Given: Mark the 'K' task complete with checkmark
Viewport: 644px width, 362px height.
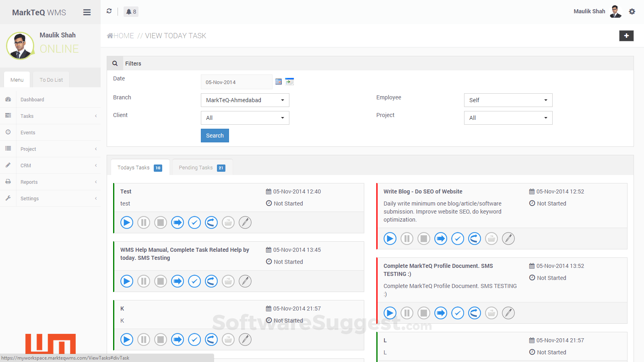Looking at the screenshot, I should (194, 339).
